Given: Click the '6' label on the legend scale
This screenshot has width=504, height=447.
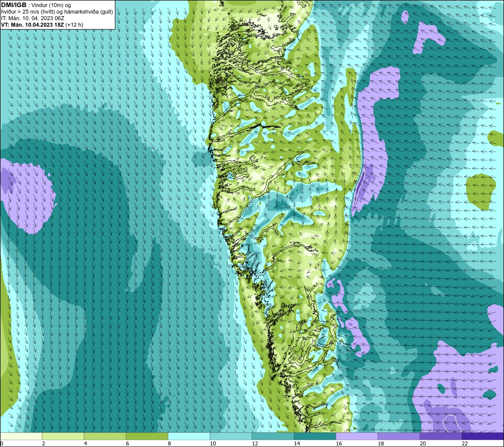Looking at the screenshot, I should (128, 443).
